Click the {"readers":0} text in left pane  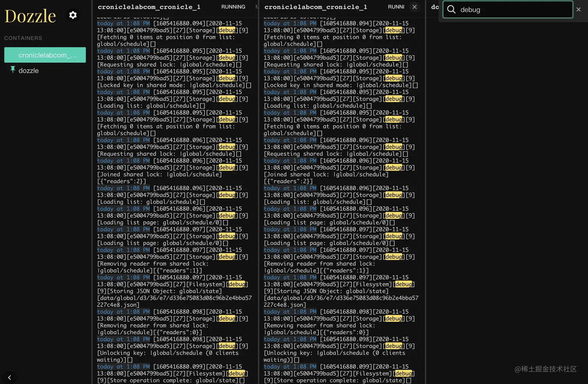[178, 332]
